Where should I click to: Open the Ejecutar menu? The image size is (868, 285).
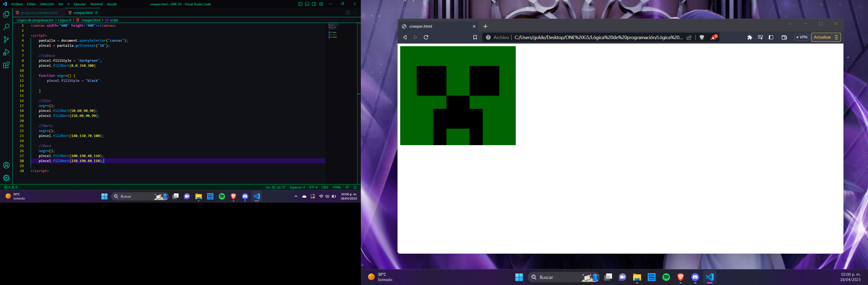click(x=80, y=4)
